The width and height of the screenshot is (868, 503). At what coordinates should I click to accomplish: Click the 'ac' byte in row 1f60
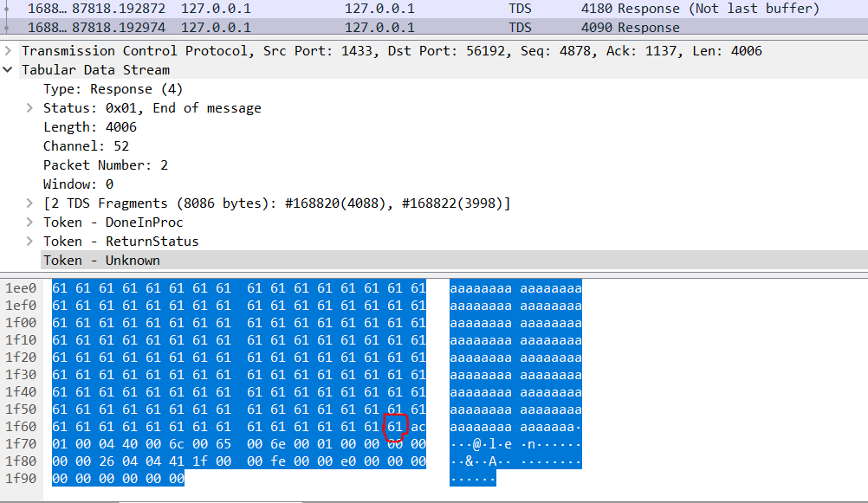(418, 427)
